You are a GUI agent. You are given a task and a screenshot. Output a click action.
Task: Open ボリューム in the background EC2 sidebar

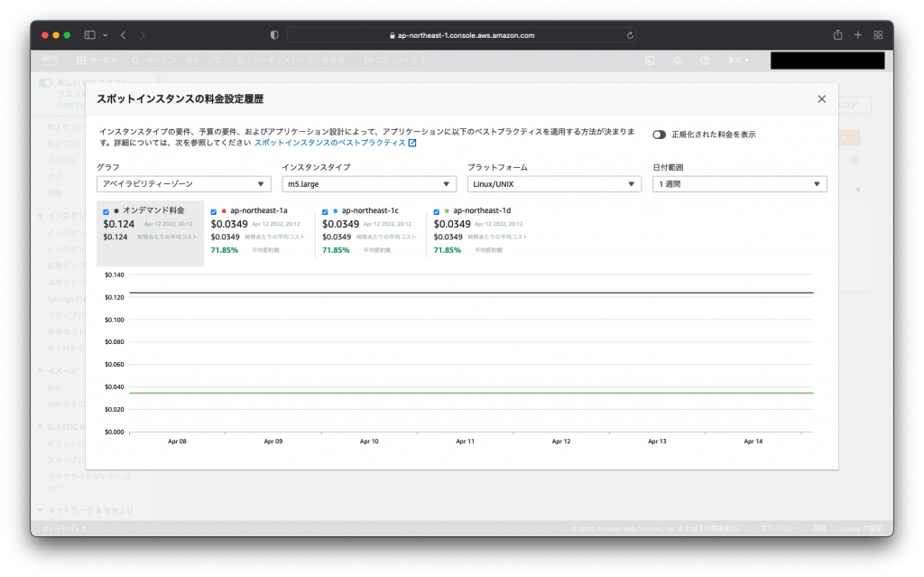pos(66,443)
